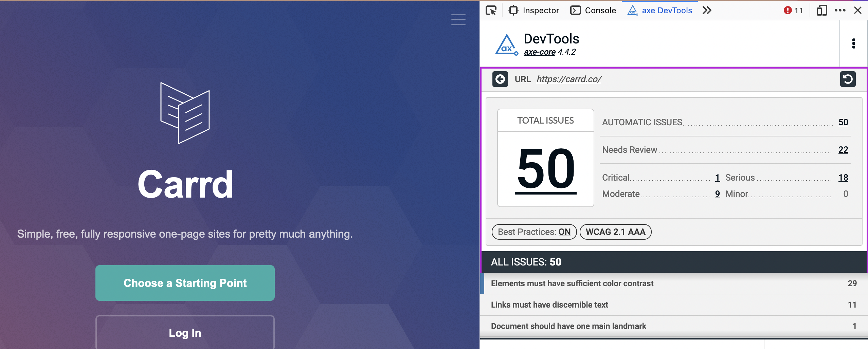Image resolution: width=868 pixels, height=349 pixels.
Task: Click the WCAG 2.1 AAA badge
Action: point(615,232)
